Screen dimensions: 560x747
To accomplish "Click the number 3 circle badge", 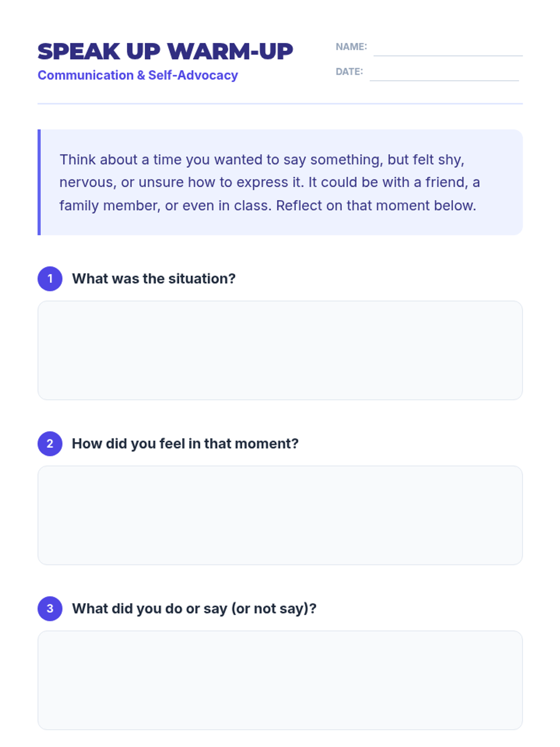I will click(50, 608).
